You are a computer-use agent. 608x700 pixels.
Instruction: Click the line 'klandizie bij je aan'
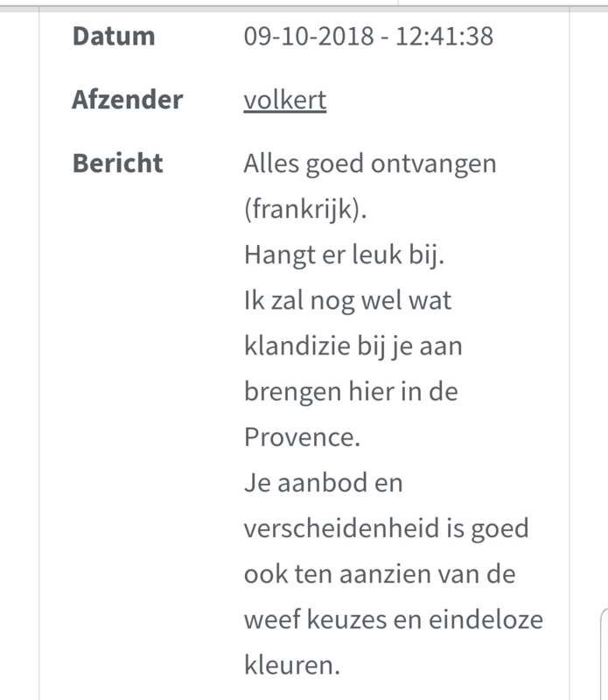pyautogui.click(x=353, y=346)
